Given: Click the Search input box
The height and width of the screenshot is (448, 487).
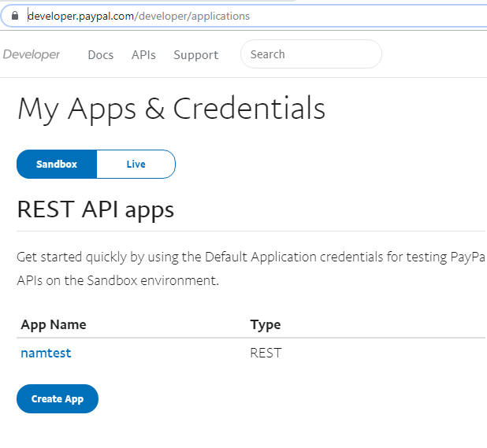Looking at the screenshot, I should tap(311, 54).
